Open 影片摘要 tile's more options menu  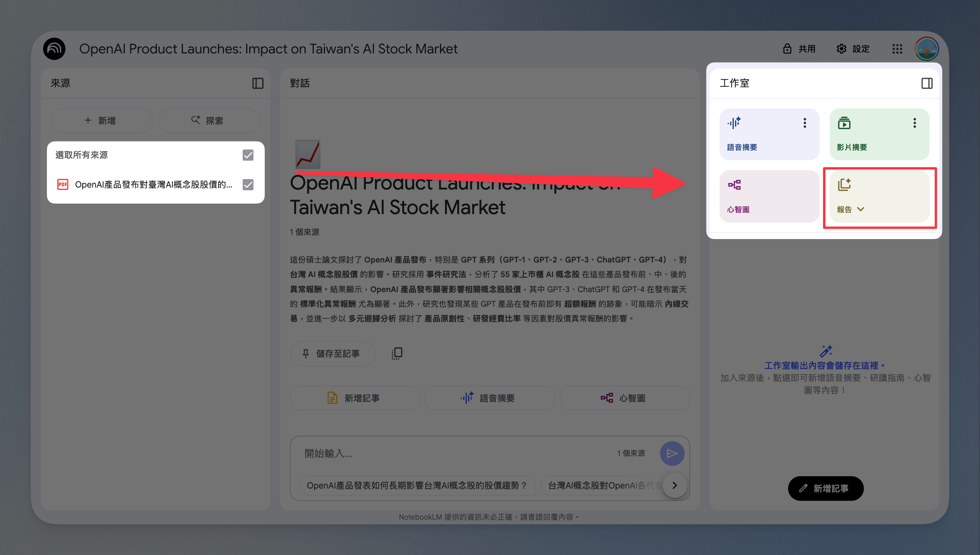pos(915,123)
